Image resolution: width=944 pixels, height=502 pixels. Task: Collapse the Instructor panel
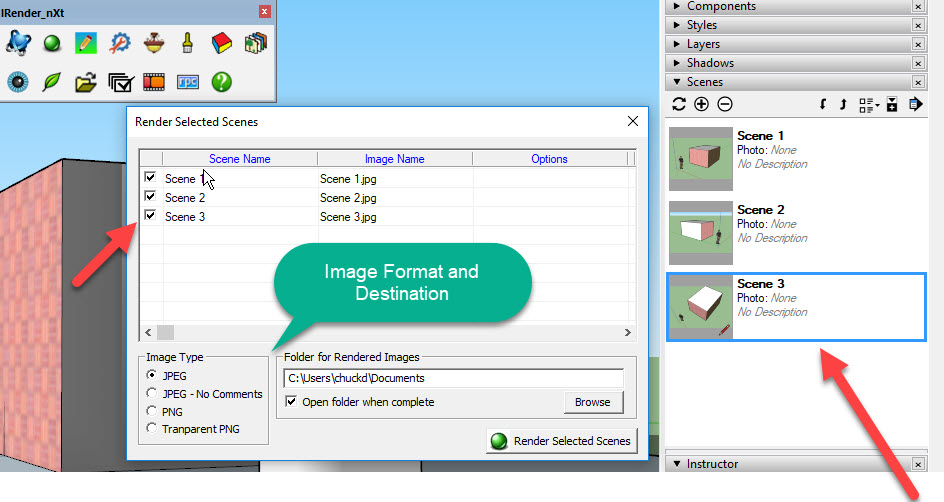click(677, 464)
